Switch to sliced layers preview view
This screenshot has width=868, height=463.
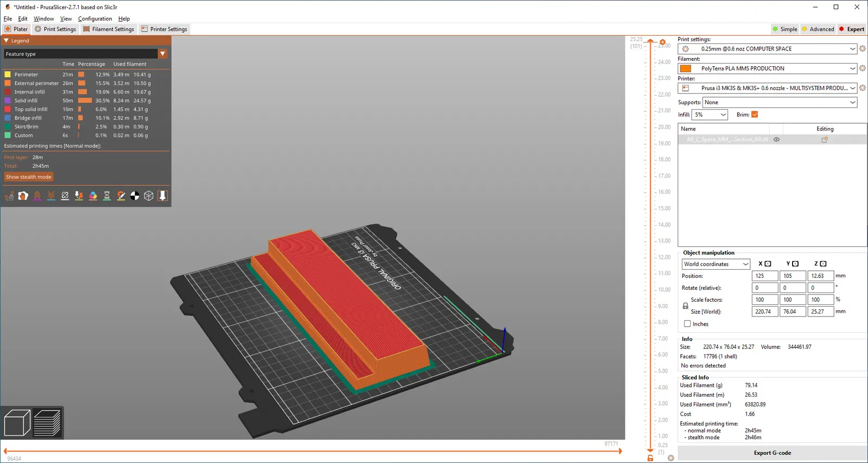[x=47, y=423]
